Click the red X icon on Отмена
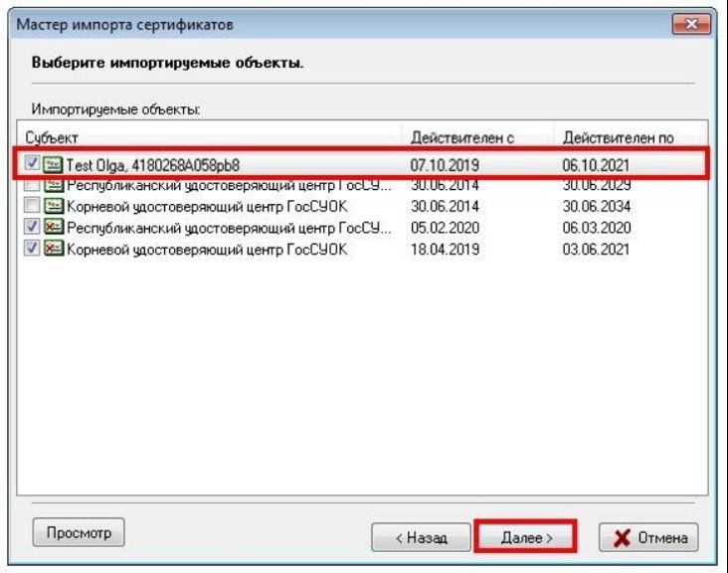728x573 pixels. (620, 537)
